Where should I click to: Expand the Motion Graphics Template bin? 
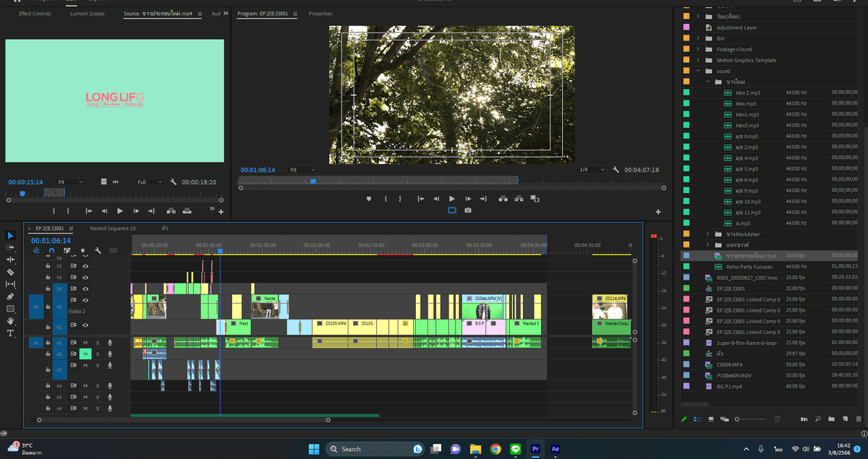(699, 60)
